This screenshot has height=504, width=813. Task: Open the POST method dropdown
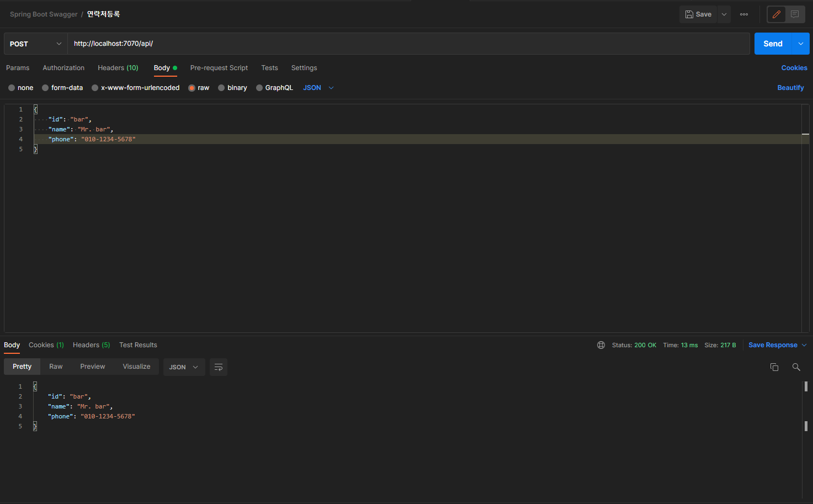36,44
